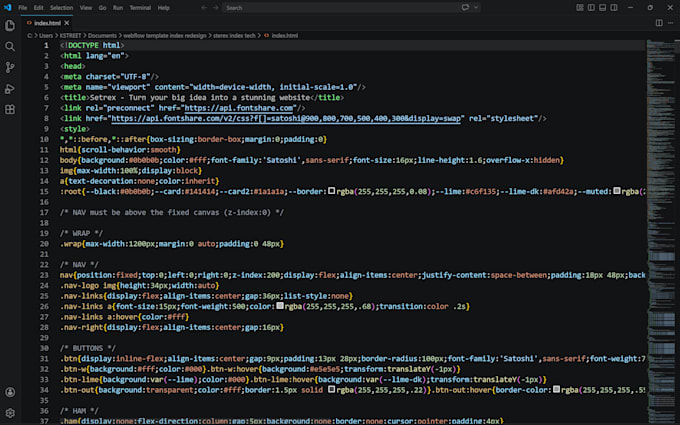The width and height of the screenshot is (680, 425).
Task: Click the <!DOCTYPE html> line
Action: click(x=92, y=45)
